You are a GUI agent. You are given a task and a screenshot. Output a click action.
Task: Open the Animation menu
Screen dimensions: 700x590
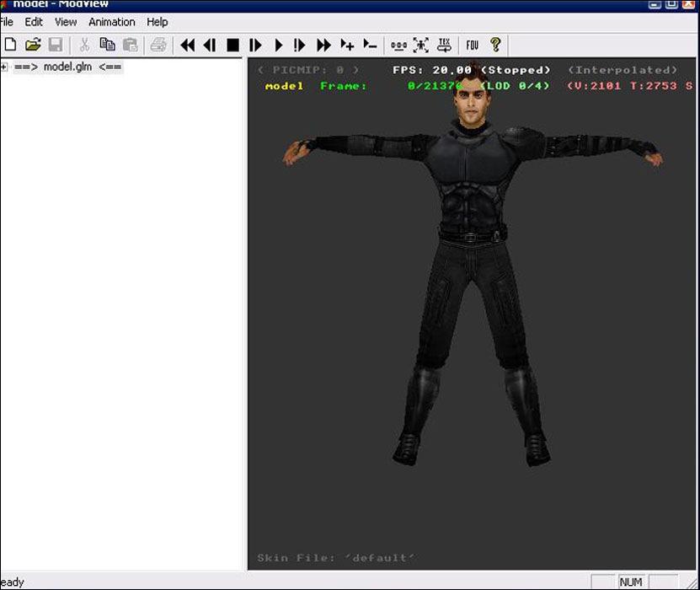pos(112,22)
